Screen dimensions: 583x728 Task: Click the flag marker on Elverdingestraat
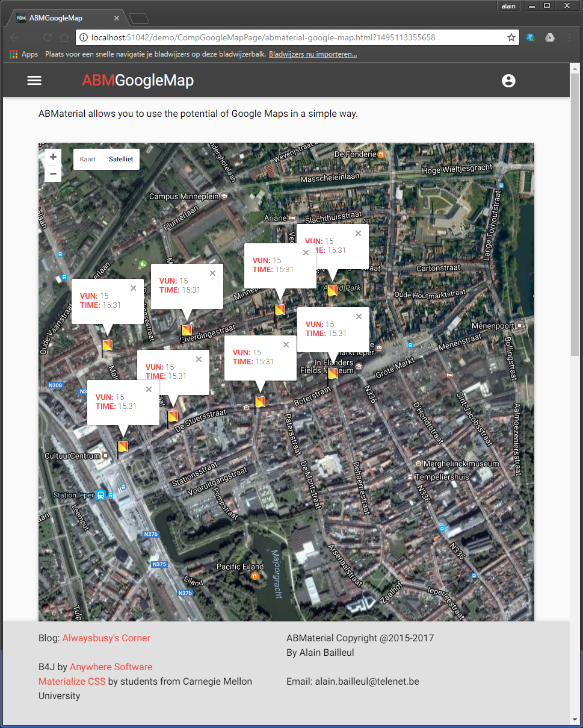coord(187,330)
